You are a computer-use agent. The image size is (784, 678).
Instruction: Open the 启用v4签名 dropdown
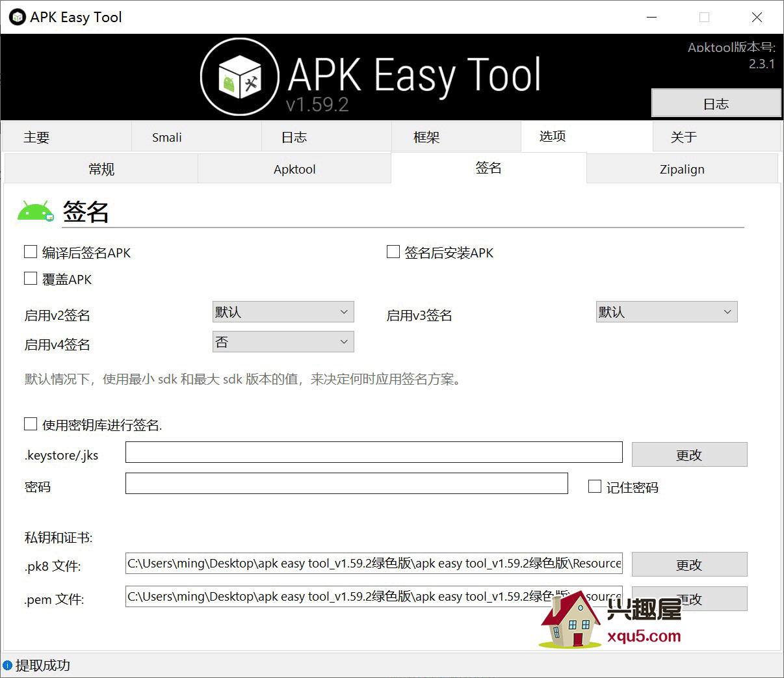283,342
